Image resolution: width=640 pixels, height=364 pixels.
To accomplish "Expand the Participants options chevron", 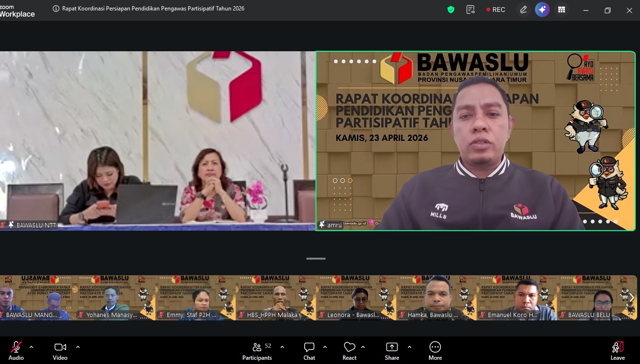I will pos(282,347).
